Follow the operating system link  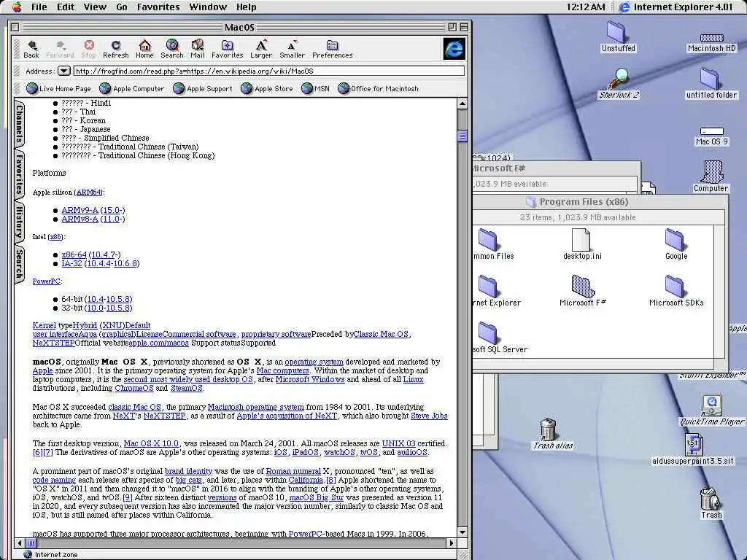click(x=314, y=362)
